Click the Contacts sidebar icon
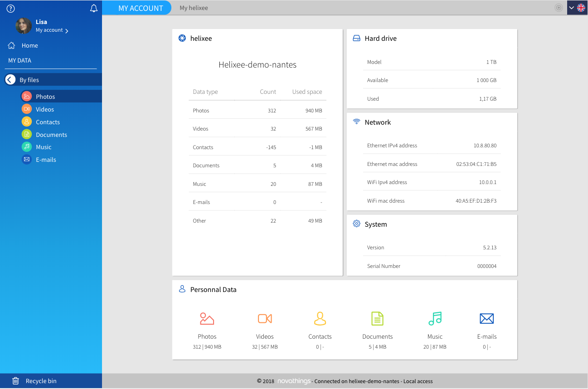Screen dimensions: 588x389 (27, 122)
